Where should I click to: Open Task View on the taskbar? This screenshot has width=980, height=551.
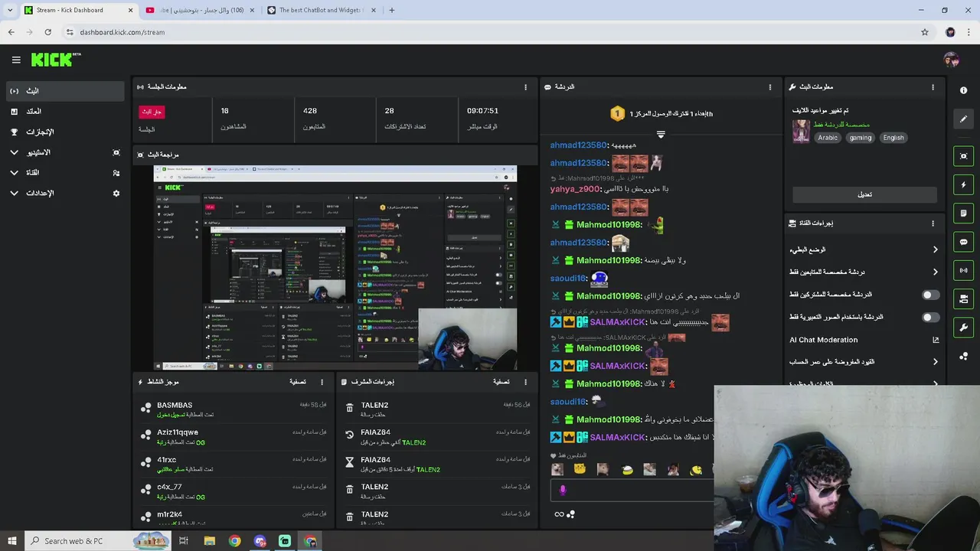[184, 541]
